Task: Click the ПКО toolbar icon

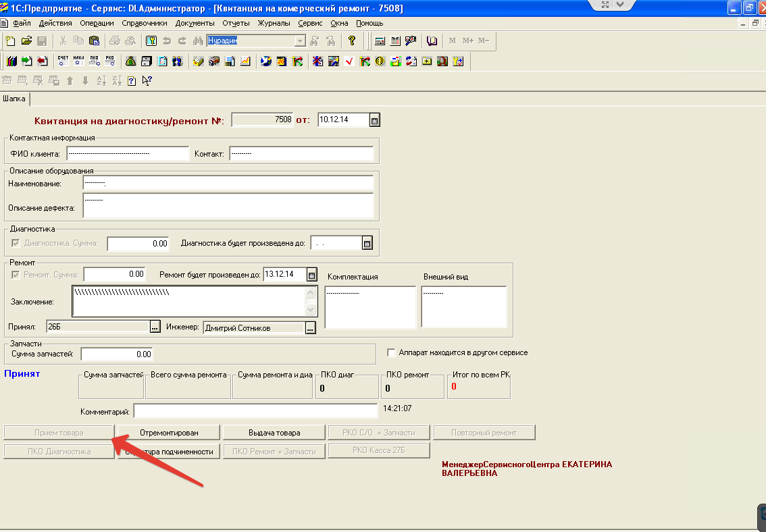Action: point(95,61)
